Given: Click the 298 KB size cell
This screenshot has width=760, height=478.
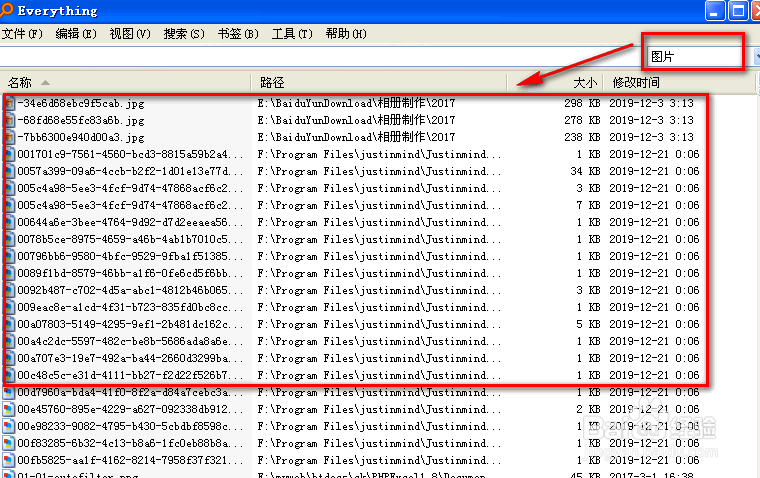Looking at the screenshot, I should [x=582, y=103].
